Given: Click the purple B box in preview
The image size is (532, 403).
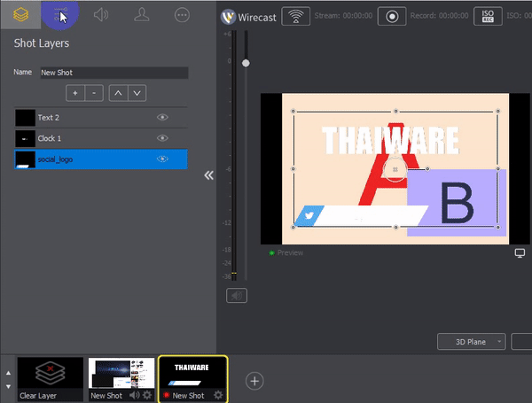Looking at the screenshot, I should 457,202.
